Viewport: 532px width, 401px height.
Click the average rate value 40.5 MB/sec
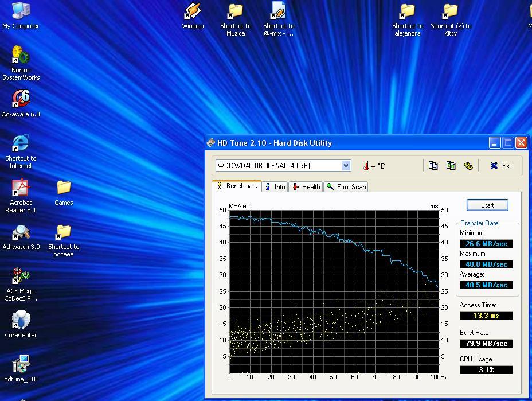(x=486, y=285)
